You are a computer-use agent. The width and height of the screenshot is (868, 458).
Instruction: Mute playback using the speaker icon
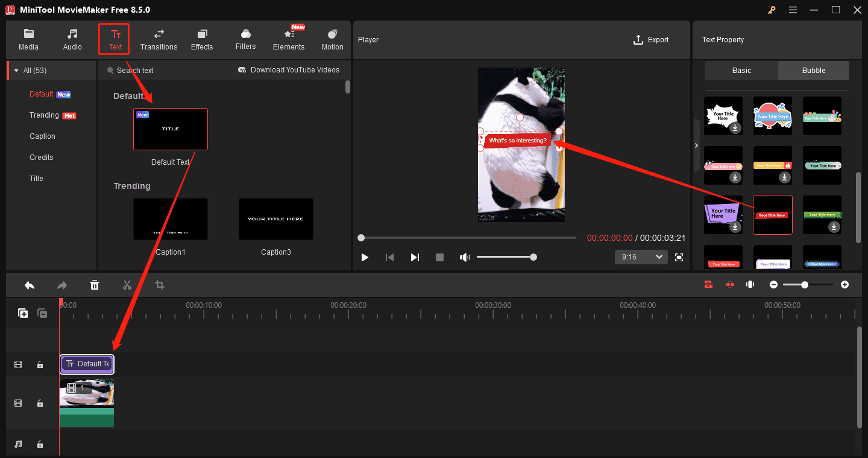coord(465,256)
